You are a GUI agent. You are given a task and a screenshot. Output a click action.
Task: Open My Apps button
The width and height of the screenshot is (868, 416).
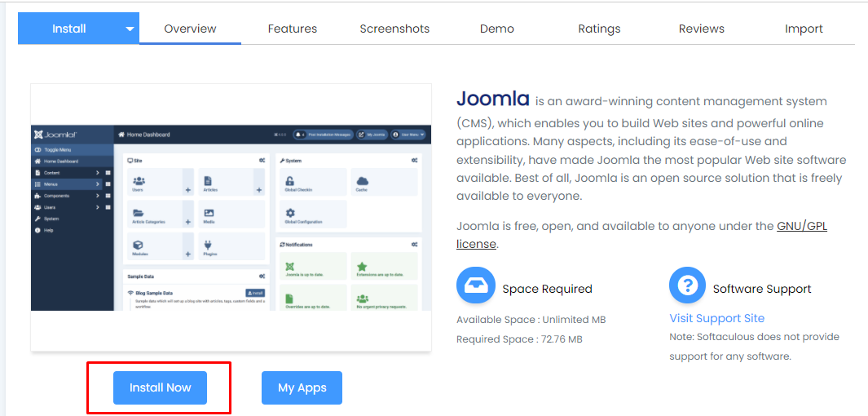click(302, 387)
